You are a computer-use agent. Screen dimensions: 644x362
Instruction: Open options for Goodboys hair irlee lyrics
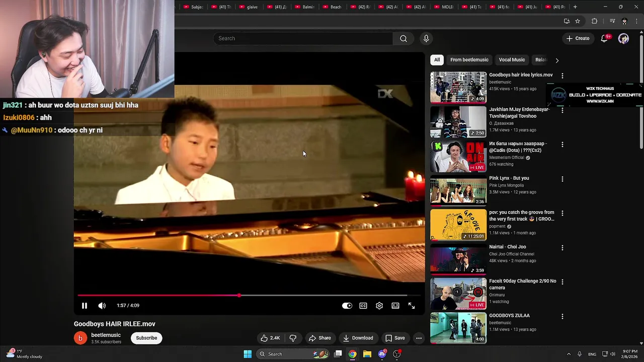(562, 75)
